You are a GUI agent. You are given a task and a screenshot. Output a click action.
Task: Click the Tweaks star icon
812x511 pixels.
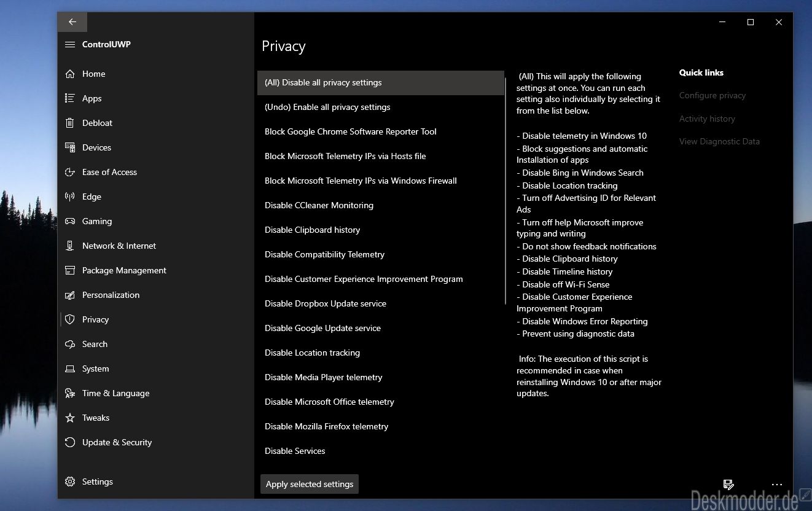pos(70,418)
